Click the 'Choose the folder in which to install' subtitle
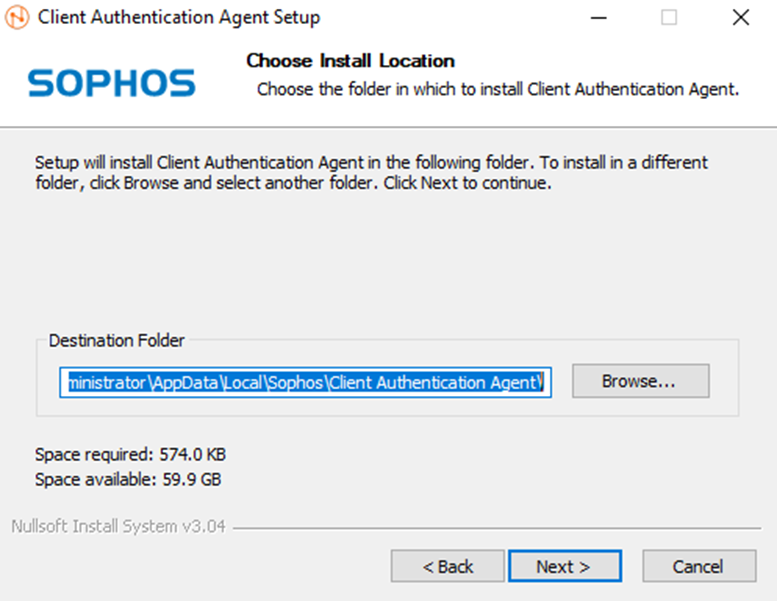 (498, 90)
